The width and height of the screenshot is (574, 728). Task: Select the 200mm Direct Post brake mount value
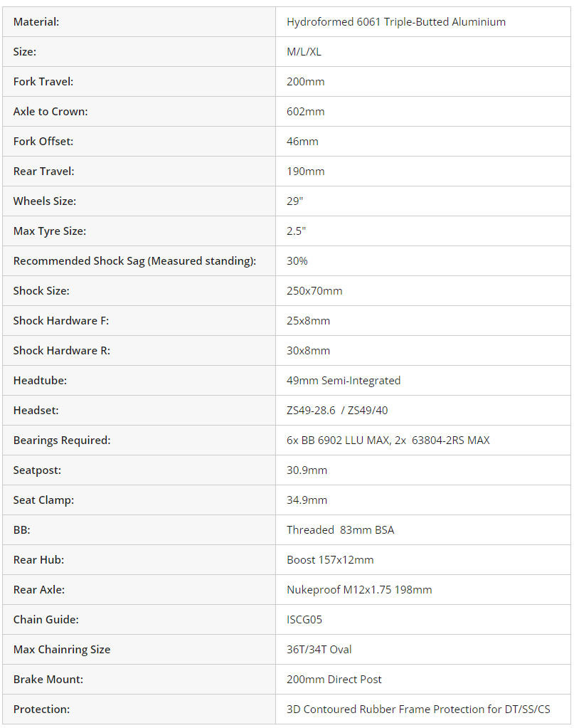pos(334,680)
